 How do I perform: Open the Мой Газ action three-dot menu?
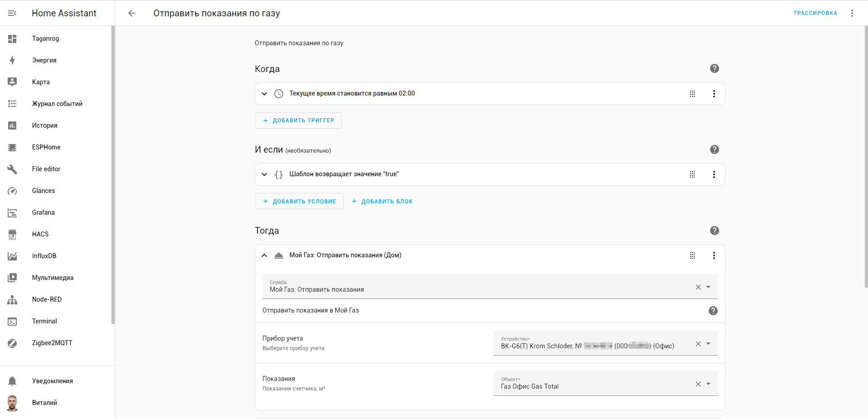coord(714,255)
